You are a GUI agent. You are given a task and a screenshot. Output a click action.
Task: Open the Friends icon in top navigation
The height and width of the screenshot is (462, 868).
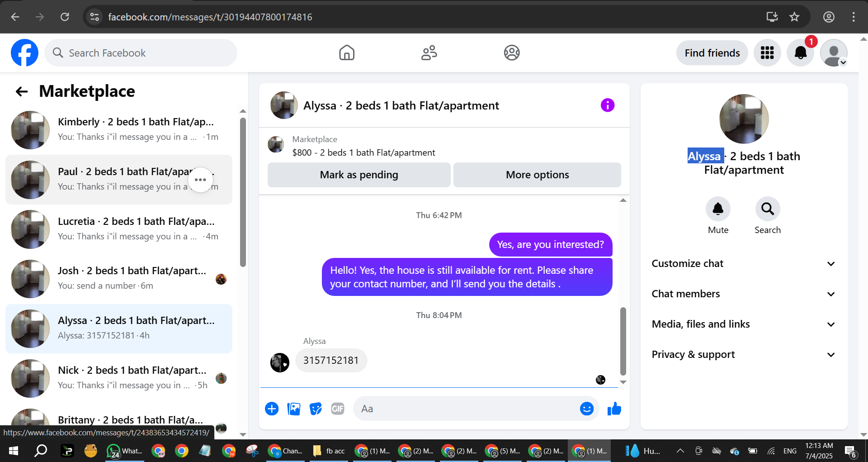click(429, 53)
